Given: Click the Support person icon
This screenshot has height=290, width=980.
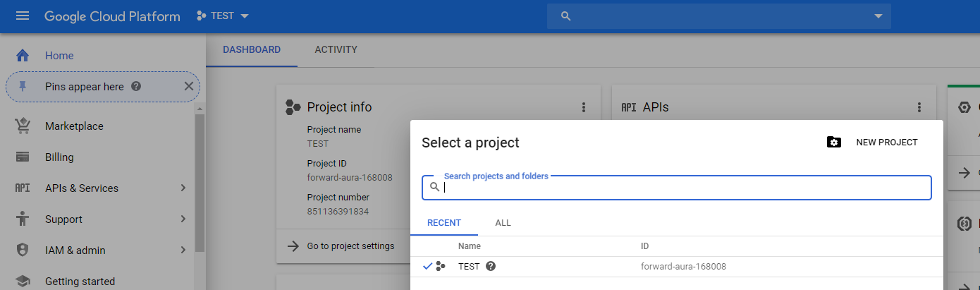Looking at the screenshot, I should (23, 219).
